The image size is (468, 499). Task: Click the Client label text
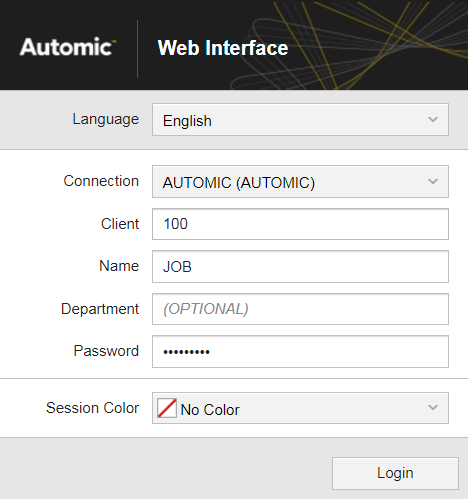pos(120,224)
